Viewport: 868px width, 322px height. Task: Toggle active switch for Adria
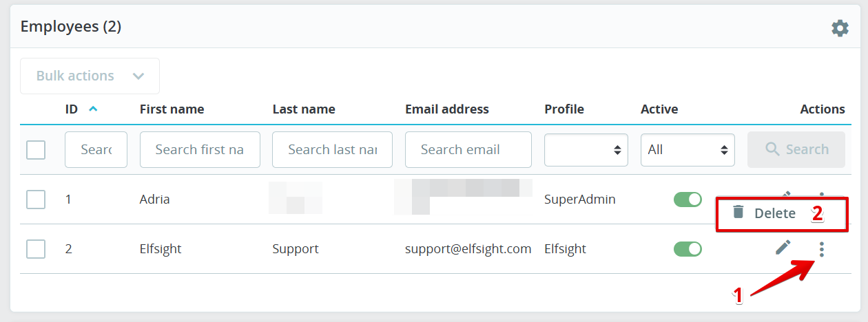(688, 200)
